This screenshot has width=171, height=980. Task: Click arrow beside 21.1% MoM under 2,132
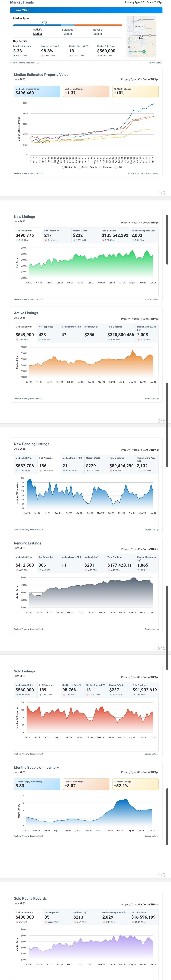point(138,471)
